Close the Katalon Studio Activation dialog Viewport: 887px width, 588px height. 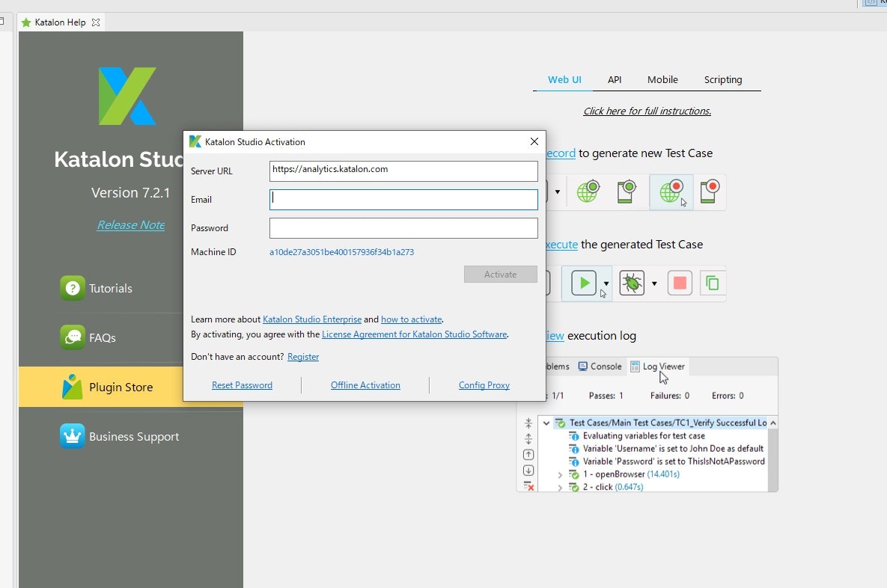534,141
